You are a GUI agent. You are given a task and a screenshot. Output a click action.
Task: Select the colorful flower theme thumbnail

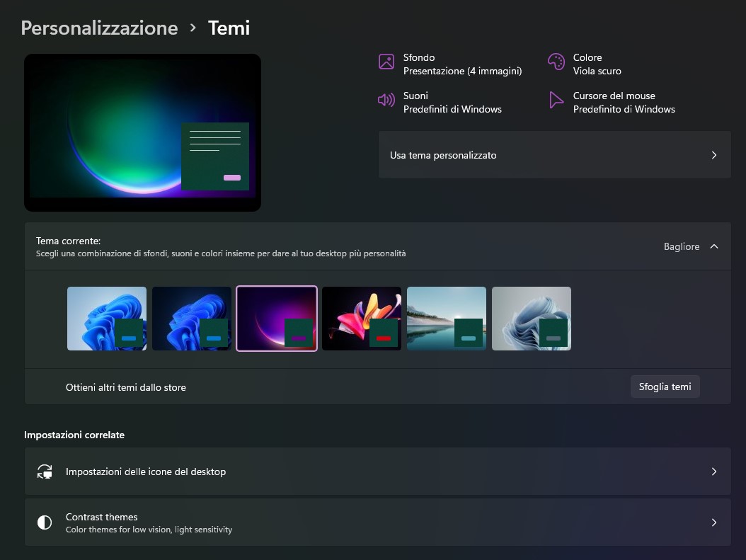(362, 319)
